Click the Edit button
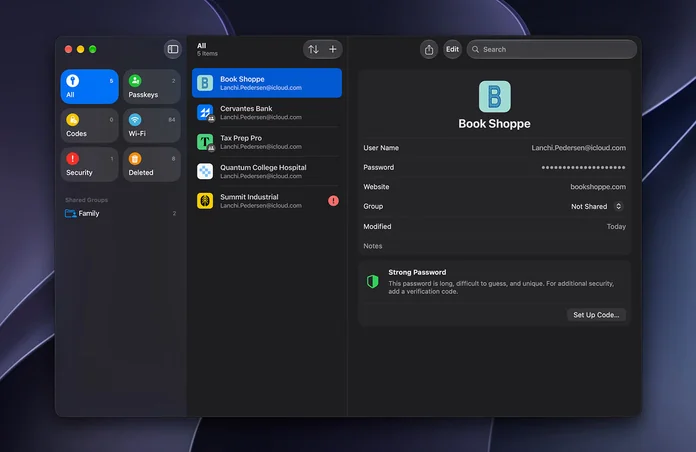 (x=452, y=49)
